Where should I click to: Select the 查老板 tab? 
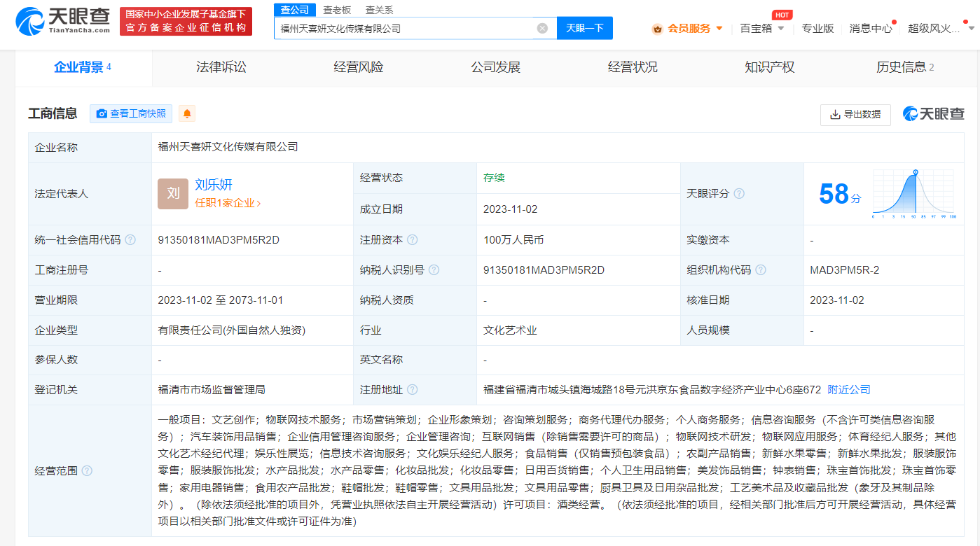(338, 10)
